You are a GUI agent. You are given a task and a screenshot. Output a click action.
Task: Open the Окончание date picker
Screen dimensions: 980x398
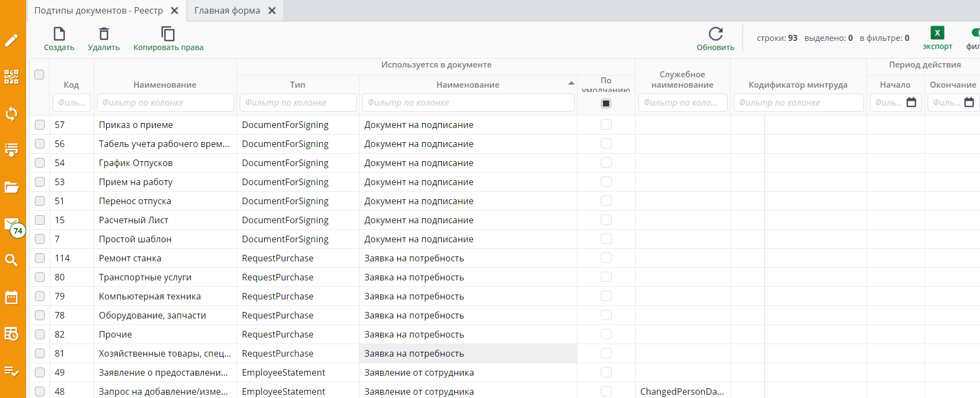(x=969, y=102)
